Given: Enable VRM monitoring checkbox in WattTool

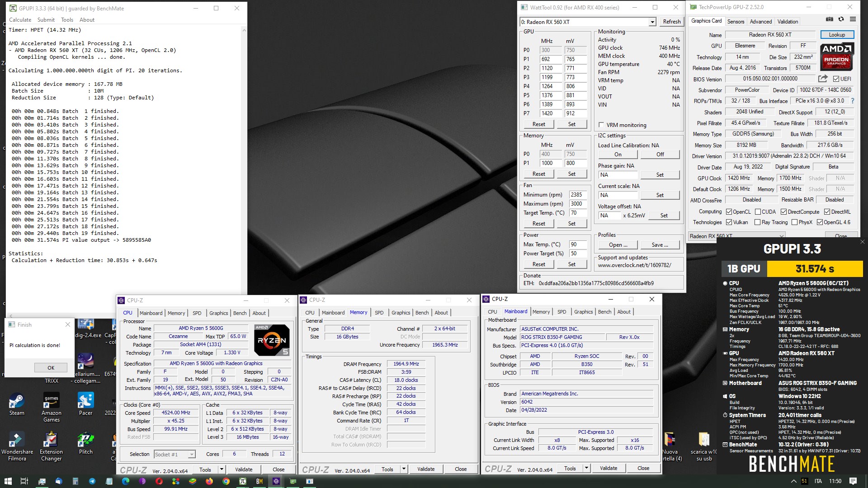Looking at the screenshot, I should click(601, 125).
